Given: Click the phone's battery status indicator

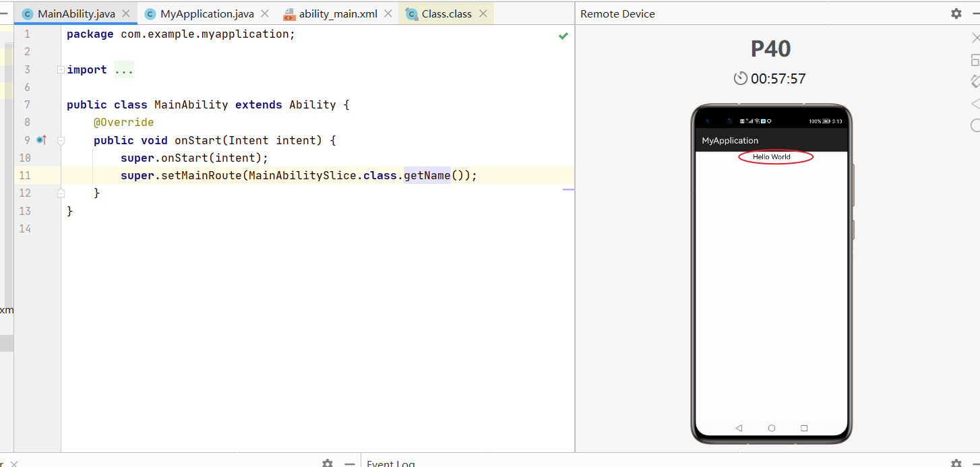Looking at the screenshot, I should [826, 121].
